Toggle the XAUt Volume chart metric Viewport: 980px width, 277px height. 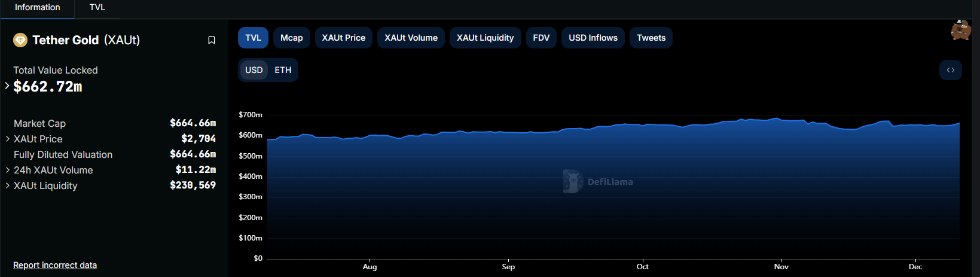(x=411, y=38)
